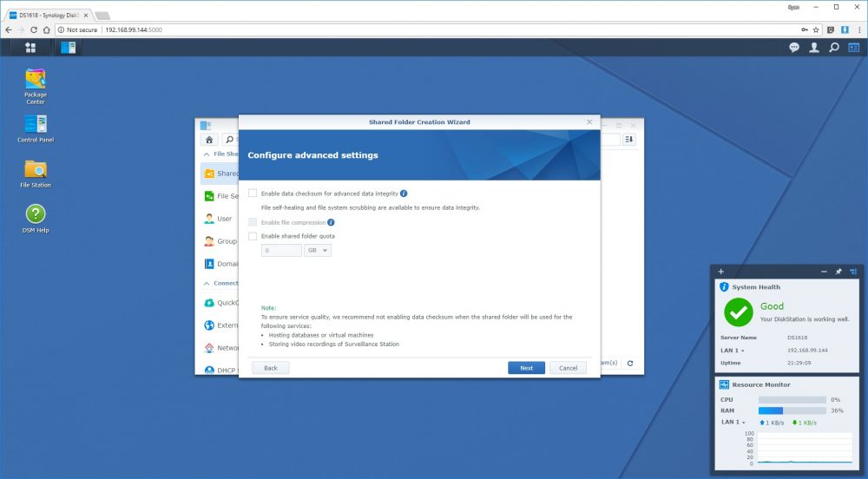Screen dimensions: 868x479
Task: Open User settings in Control Panel sidebar
Action: 220,219
